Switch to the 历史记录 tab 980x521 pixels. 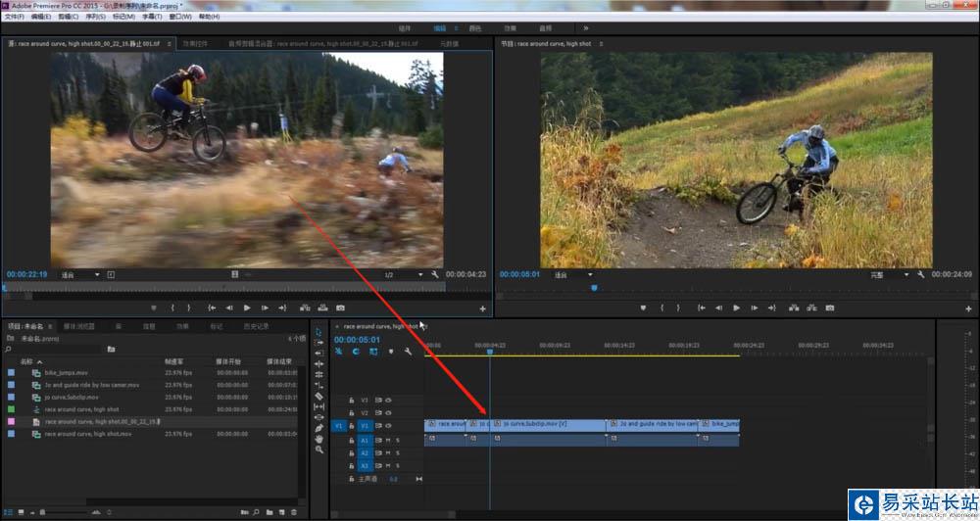click(256, 326)
